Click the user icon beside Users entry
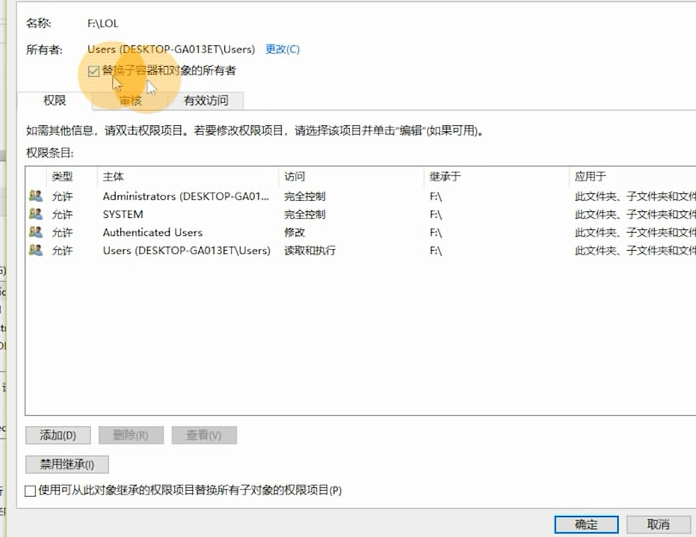Screen dimensions: 696x537 (36, 250)
